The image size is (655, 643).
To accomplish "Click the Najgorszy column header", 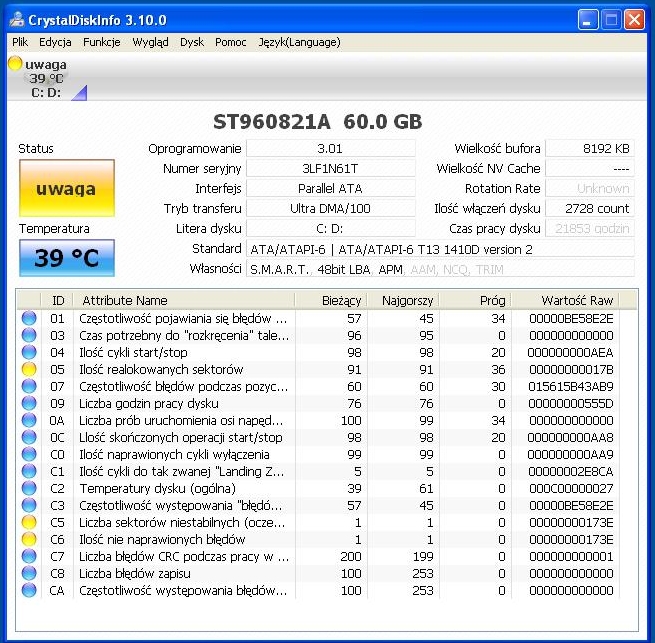I will coord(403,300).
